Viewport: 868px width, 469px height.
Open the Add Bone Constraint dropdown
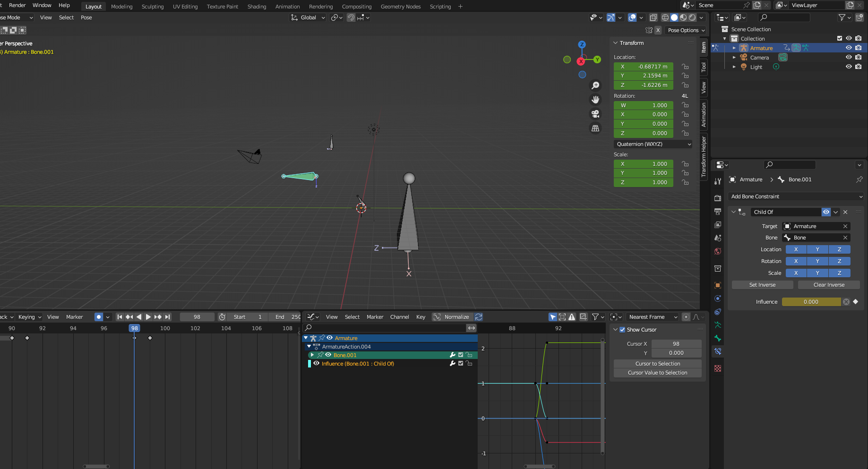(x=796, y=196)
